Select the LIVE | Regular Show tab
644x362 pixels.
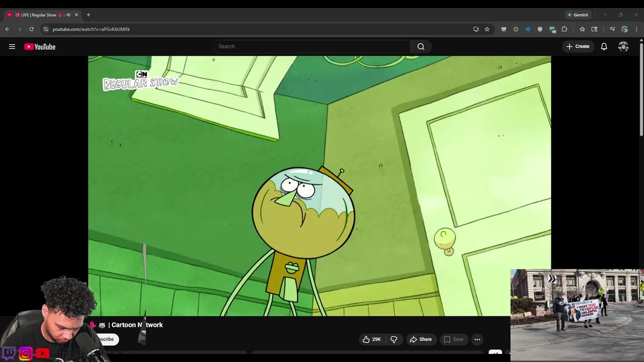42,15
